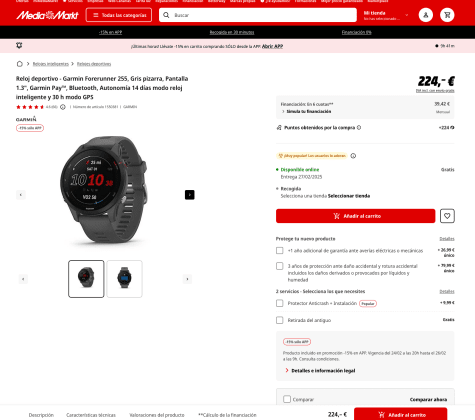Open the shopping cart icon
Viewport: 475px width, 420px height.
point(447,15)
